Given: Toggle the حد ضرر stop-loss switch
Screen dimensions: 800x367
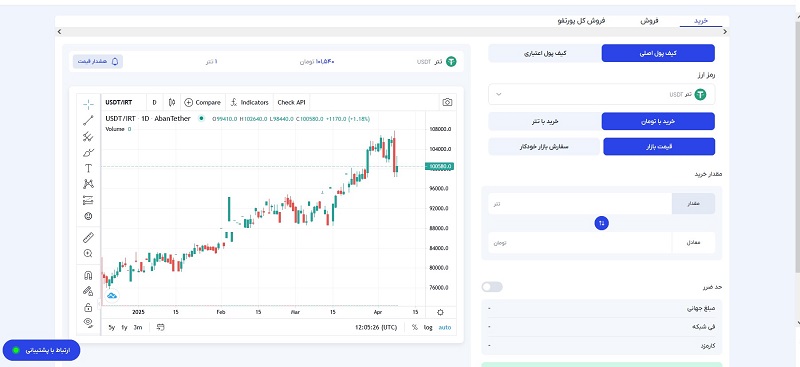Looking at the screenshot, I should [492, 287].
